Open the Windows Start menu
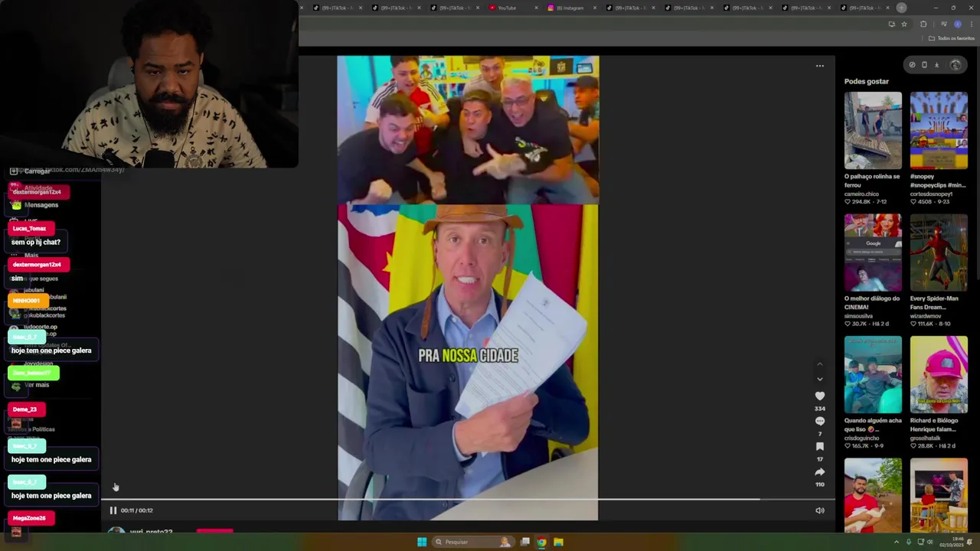This screenshot has width=980, height=551. 422,542
